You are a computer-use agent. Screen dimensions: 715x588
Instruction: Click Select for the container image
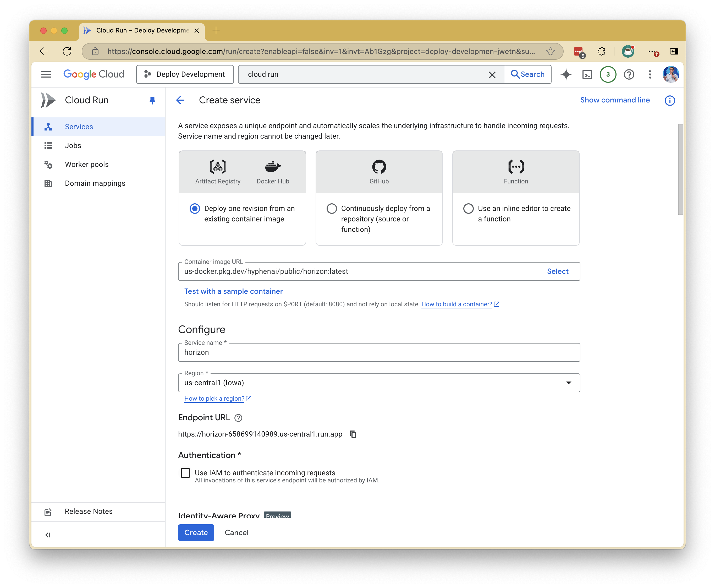[x=558, y=271]
